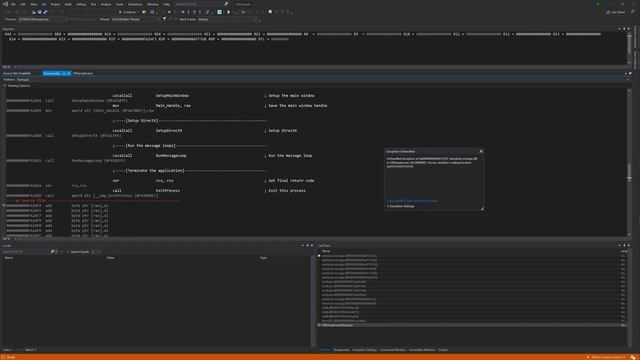This screenshot has width=640, height=360.
Task: Click the thread filter funnel icon
Action: [x=164, y=19]
